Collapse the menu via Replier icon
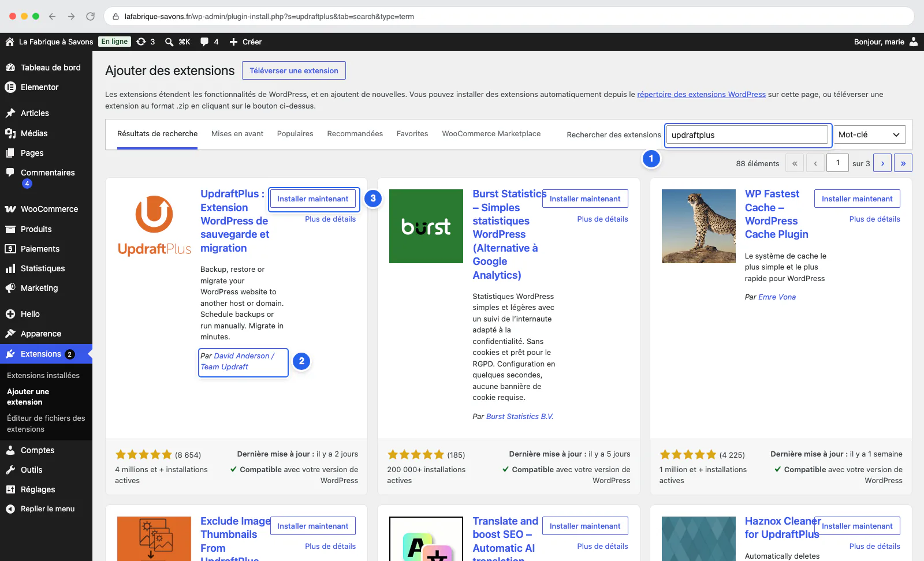Screen dimensions: 924x561 (10, 509)
